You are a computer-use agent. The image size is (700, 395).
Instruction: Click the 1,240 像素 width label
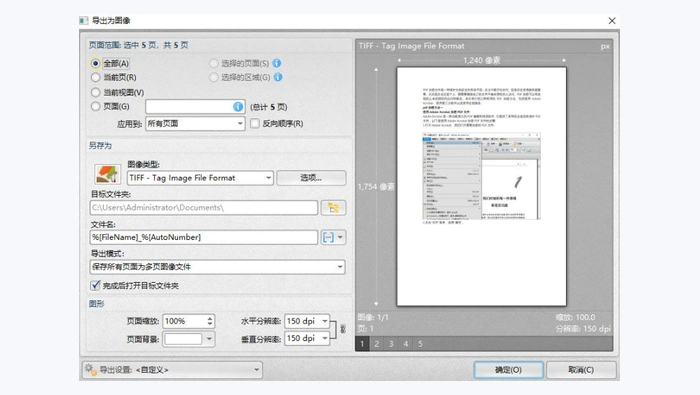point(481,60)
